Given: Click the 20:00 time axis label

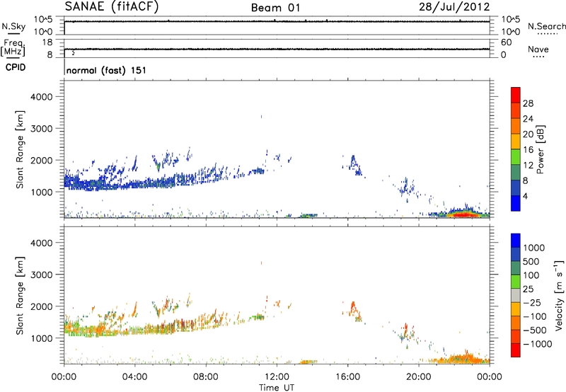Looking at the screenshot, I should [x=419, y=377].
